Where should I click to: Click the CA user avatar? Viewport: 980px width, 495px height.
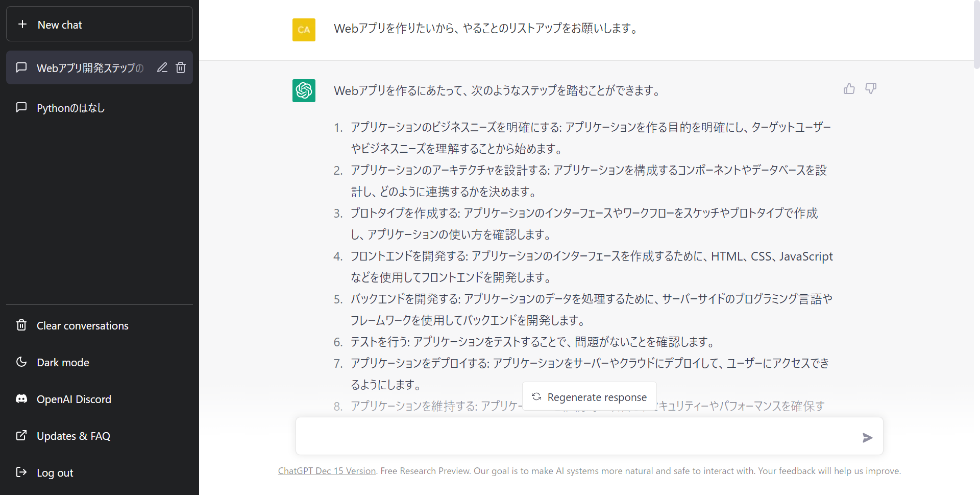click(304, 30)
